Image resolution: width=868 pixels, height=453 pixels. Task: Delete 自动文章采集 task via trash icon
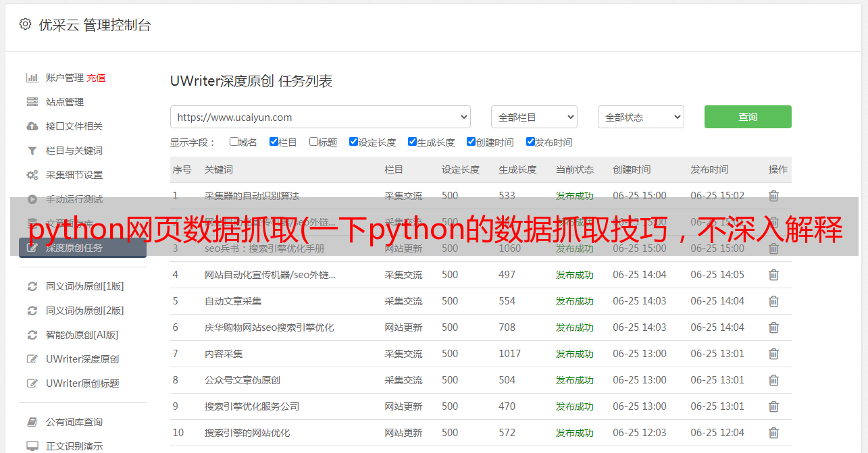tap(774, 301)
